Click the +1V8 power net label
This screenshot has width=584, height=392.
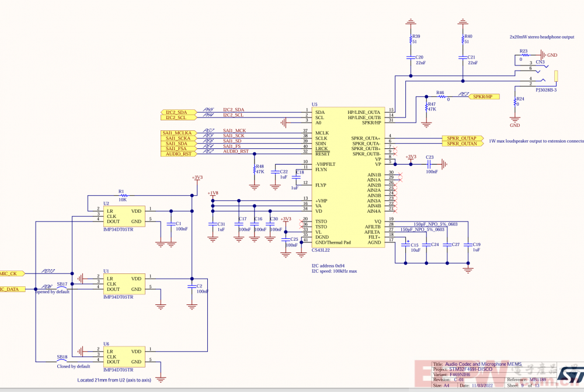click(x=213, y=193)
